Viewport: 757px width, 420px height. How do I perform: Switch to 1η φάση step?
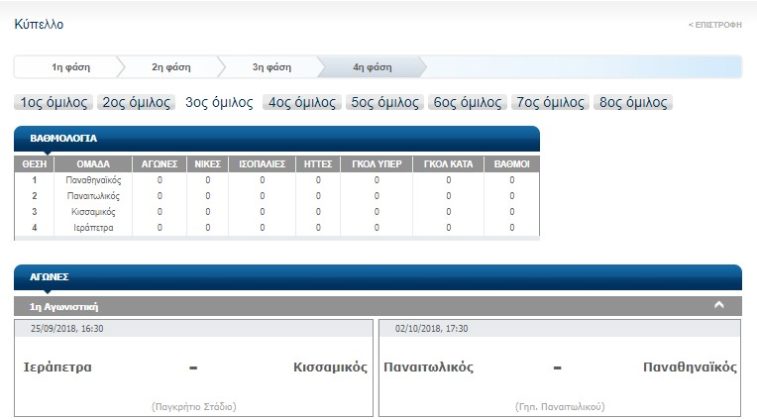[x=70, y=67]
